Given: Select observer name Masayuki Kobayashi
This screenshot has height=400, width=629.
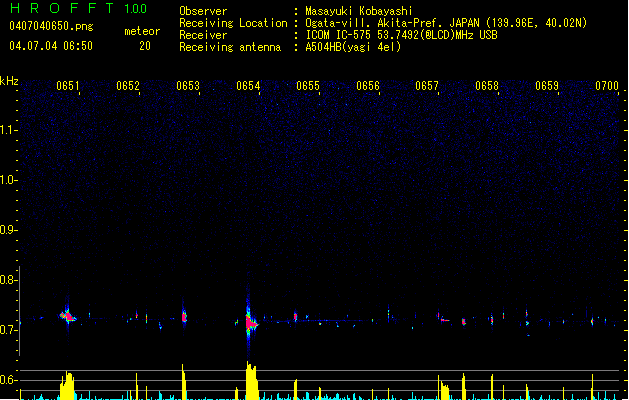Looking at the screenshot, I should pyautogui.click(x=359, y=11).
